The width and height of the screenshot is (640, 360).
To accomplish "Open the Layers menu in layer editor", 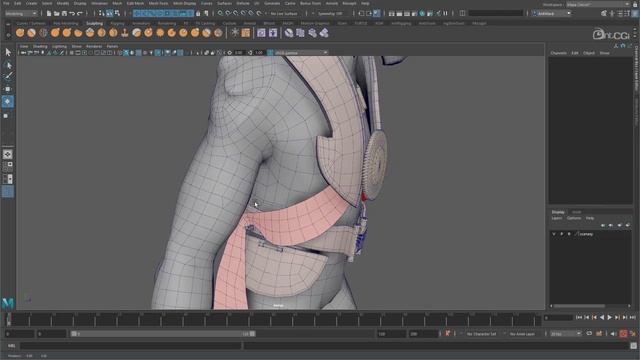I will [557, 218].
